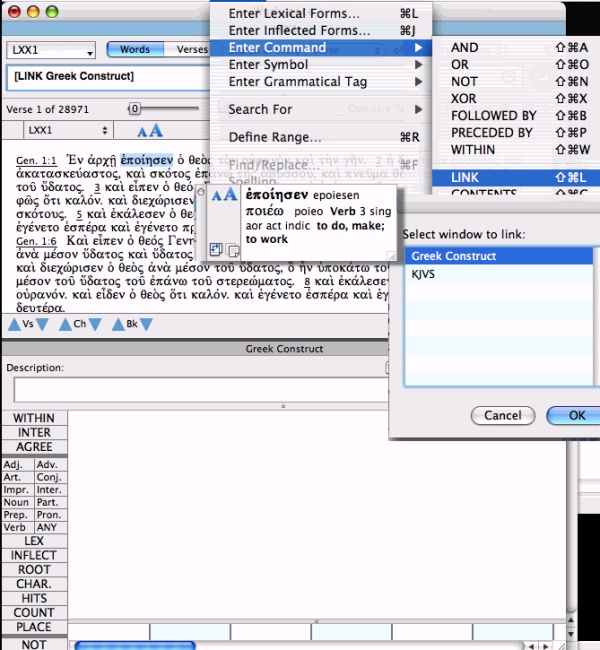The height and width of the screenshot is (650, 600).
Task: Go to next book with Bk down arrow
Action: (x=146, y=324)
